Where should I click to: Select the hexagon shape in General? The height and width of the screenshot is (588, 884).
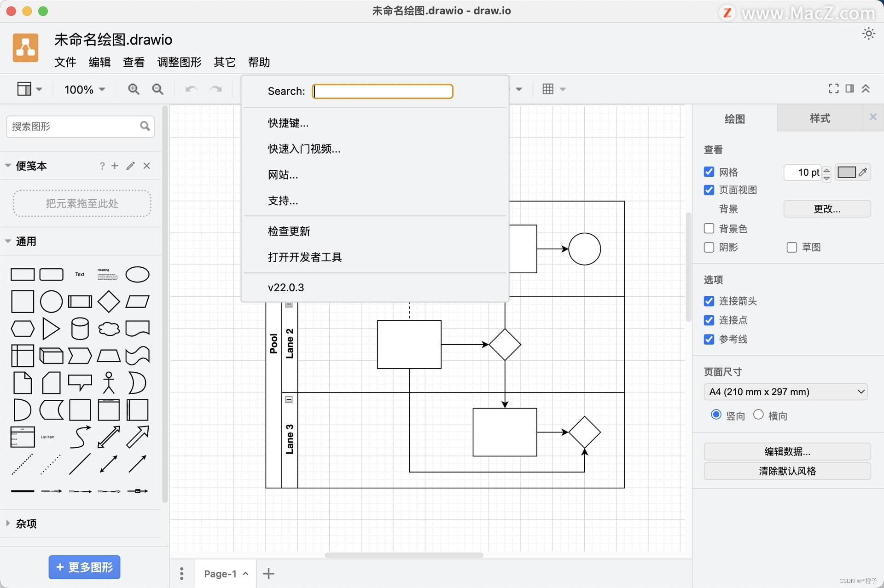(x=22, y=329)
